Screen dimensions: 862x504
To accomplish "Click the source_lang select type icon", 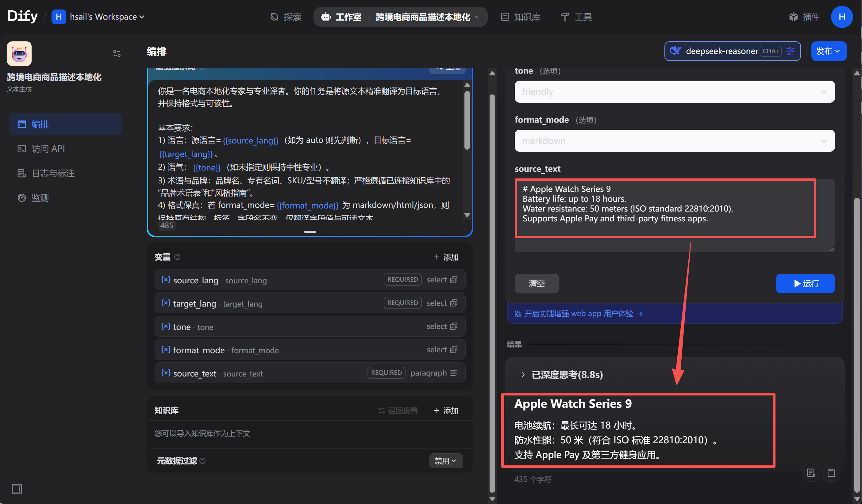I will tap(454, 280).
